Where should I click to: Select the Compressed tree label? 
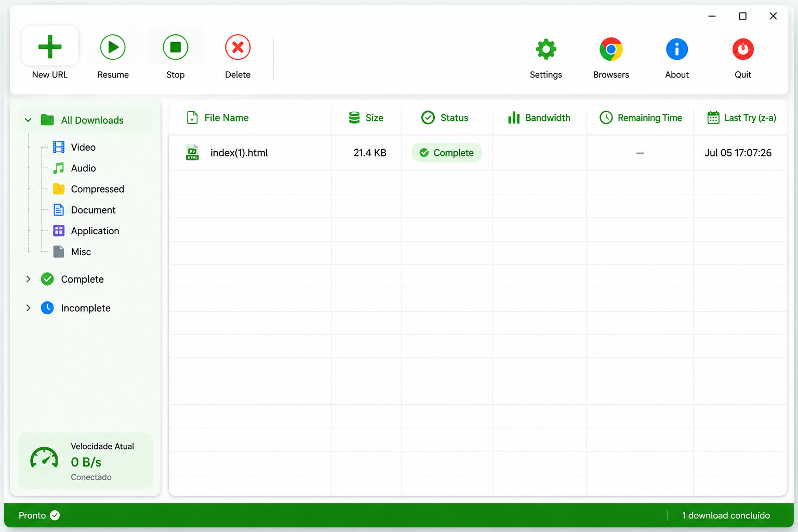pyautogui.click(x=98, y=189)
